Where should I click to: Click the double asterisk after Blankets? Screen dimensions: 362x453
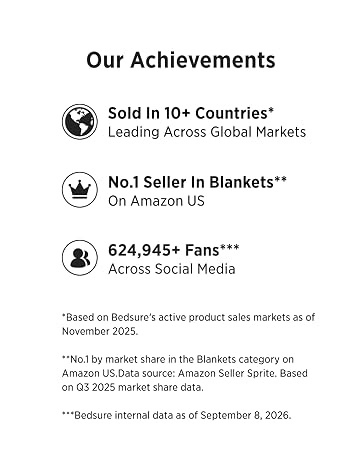click(x=280, y=179)
